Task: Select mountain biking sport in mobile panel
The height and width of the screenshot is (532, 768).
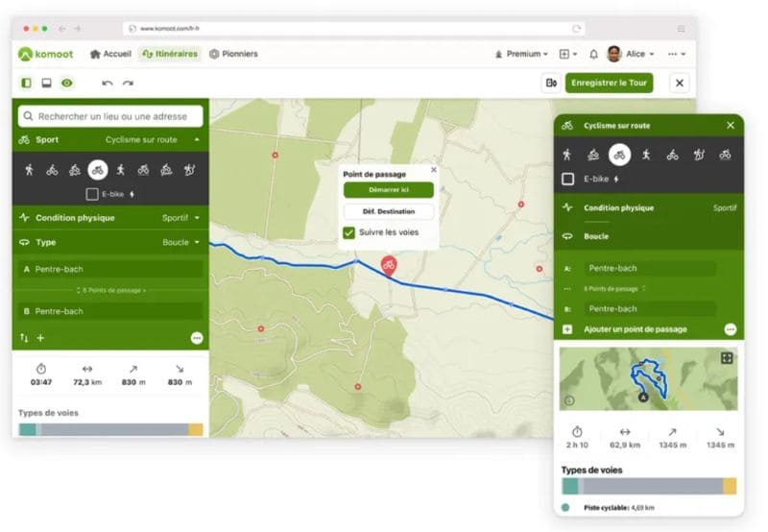Action: pyautogui.click(x=593, y=155)
